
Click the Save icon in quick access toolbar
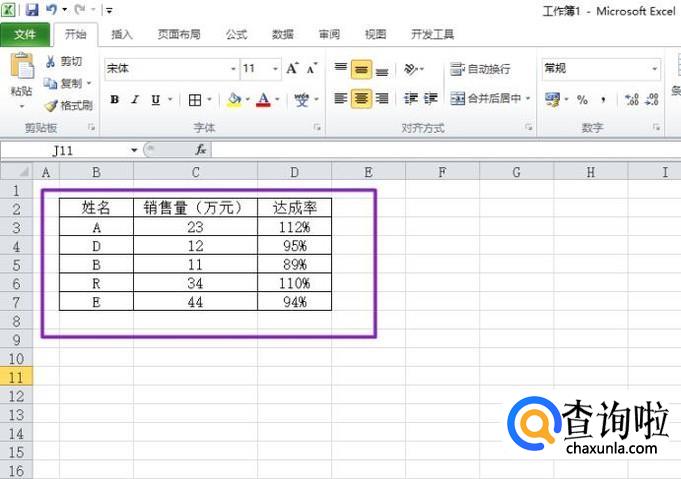click(32, 9)
